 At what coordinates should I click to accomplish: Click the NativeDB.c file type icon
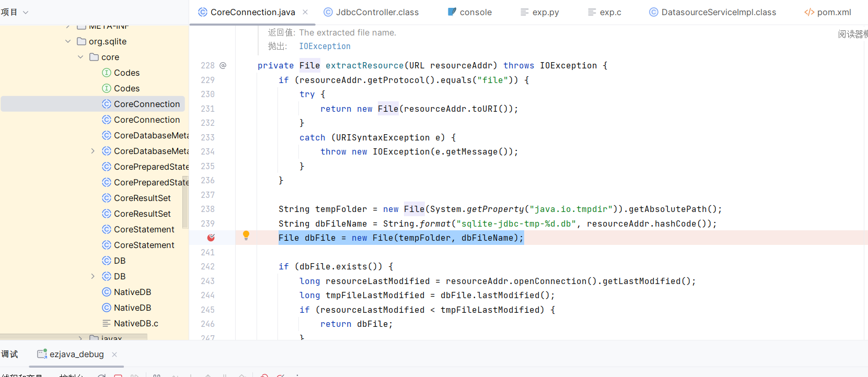pos(107,323)
